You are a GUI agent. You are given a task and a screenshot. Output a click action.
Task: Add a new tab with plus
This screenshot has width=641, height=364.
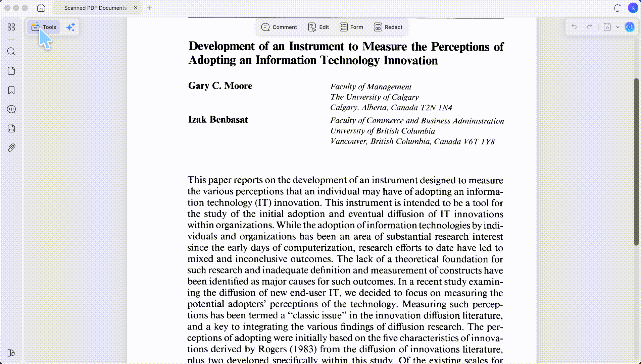pyautogui.click(x=150, y=8)
